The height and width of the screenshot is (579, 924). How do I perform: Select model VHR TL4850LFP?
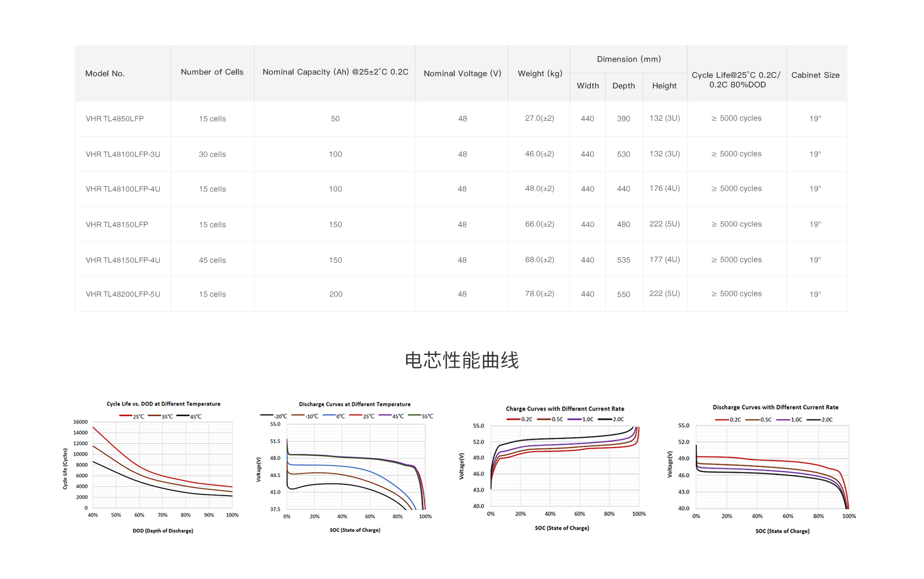point(115,118)
